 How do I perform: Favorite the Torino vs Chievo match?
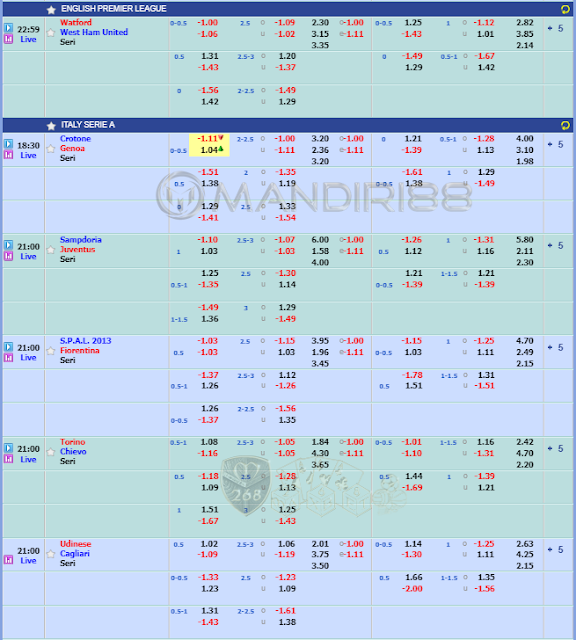(x=51, y=452)
